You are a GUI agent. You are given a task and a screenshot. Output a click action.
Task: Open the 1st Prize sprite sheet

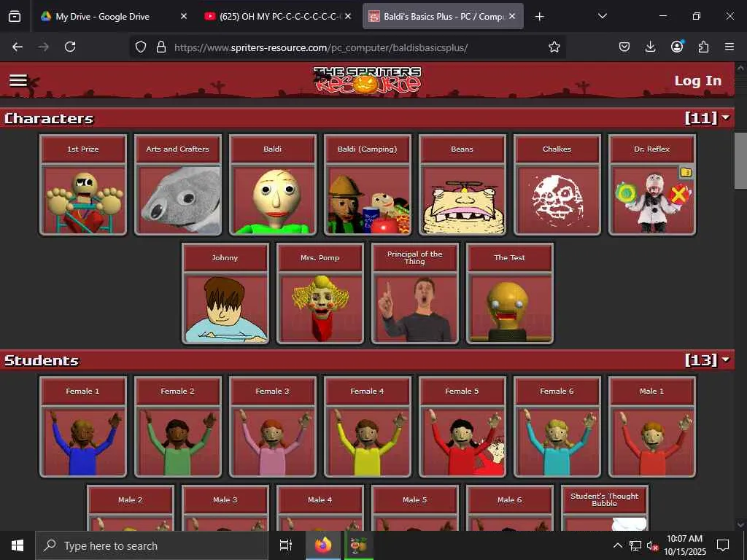[x=83, y=184]
